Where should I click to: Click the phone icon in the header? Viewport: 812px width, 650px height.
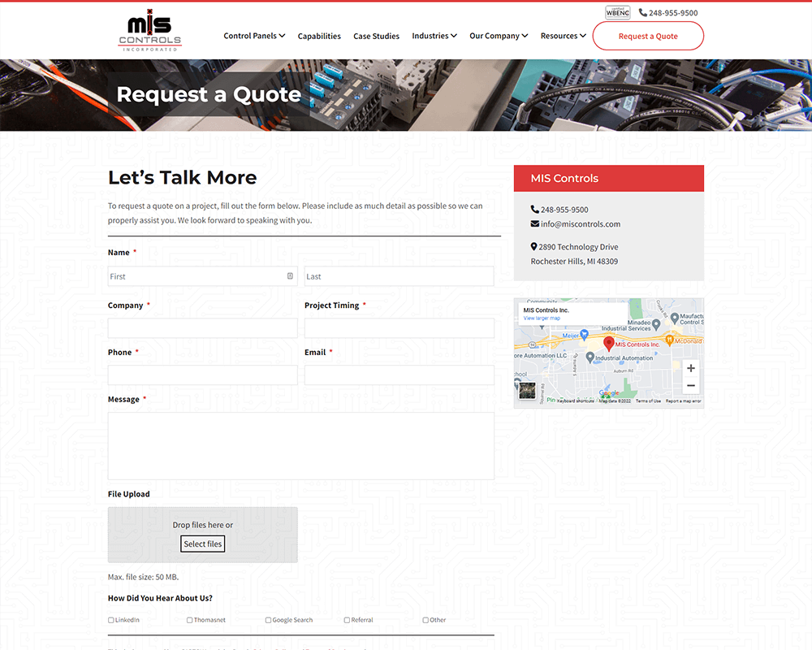[x=643, y=12]
